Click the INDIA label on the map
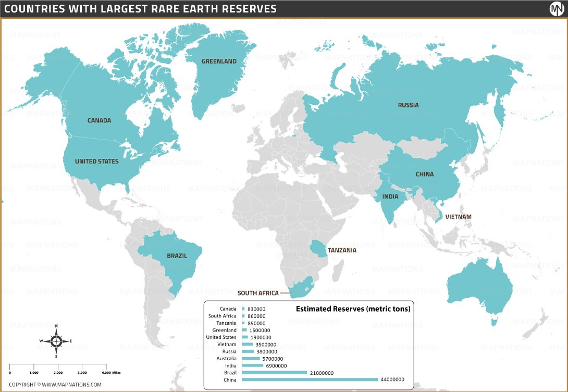 (x=390, y=197)
